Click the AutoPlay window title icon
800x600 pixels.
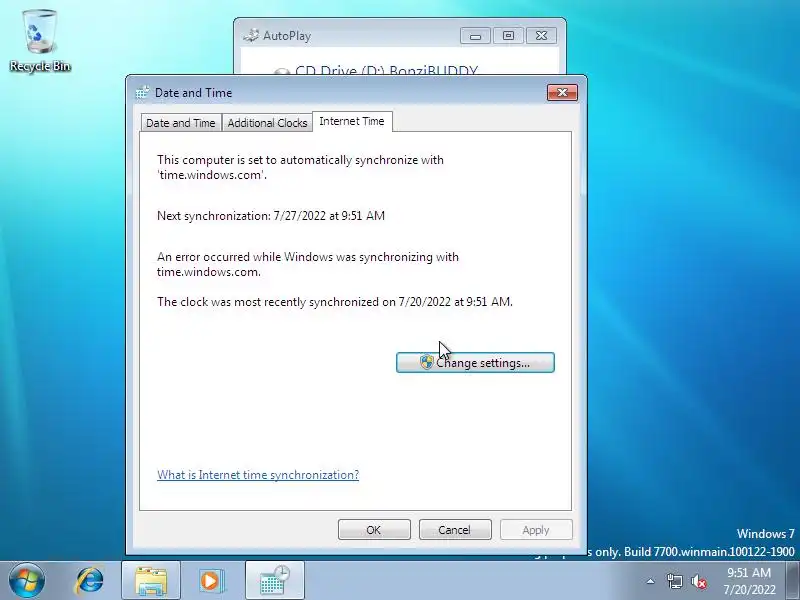251,36
